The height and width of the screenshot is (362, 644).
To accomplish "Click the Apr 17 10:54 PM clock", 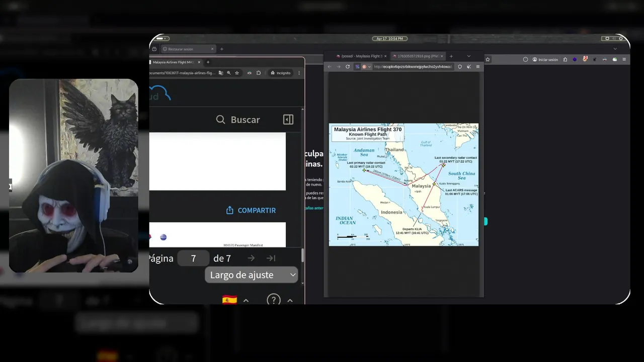I will tap(390, 39).
